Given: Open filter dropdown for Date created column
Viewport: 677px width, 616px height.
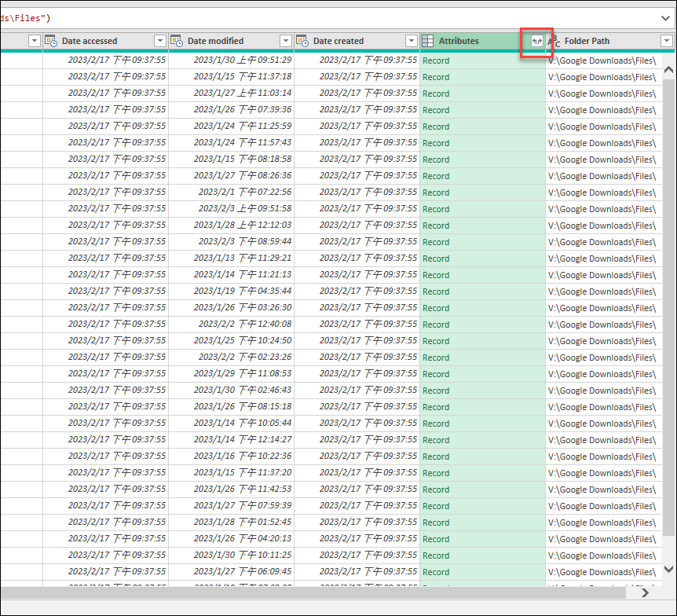Looking at the screenshot, I should 412,41.
